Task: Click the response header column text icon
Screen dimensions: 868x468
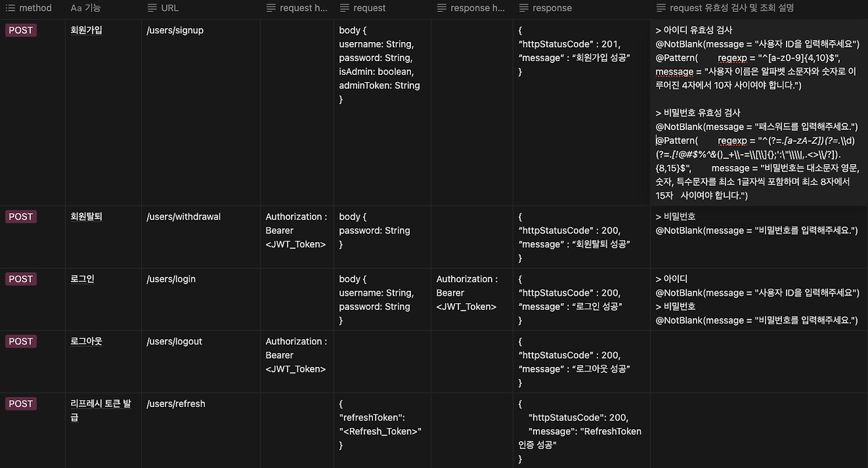Action: [442, 8]
